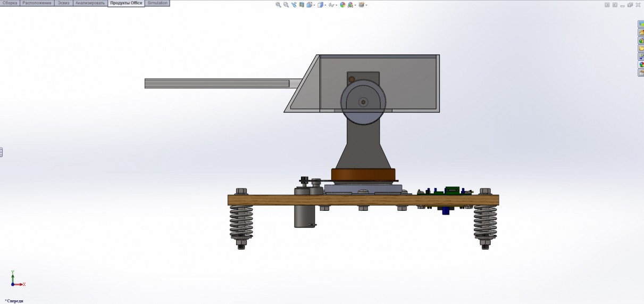
Task: Click the Hide/Show Items glasses icon
Action: [331, 5]
